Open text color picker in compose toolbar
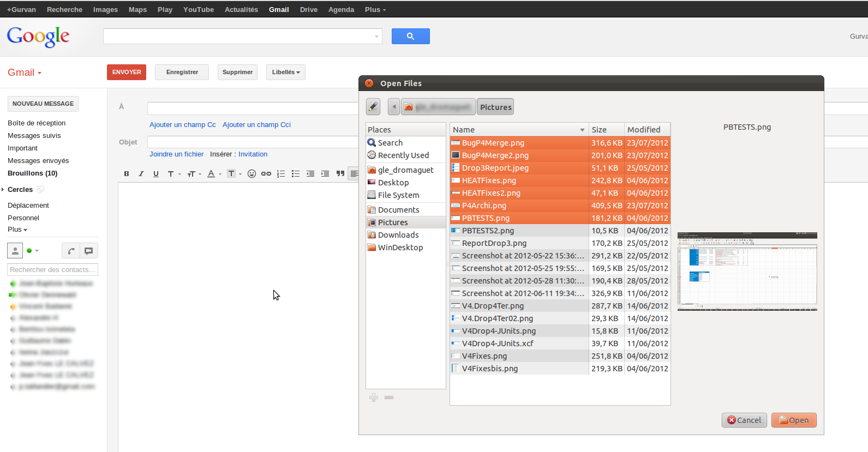The image size is (868, 452). click(x=214, y=174)
